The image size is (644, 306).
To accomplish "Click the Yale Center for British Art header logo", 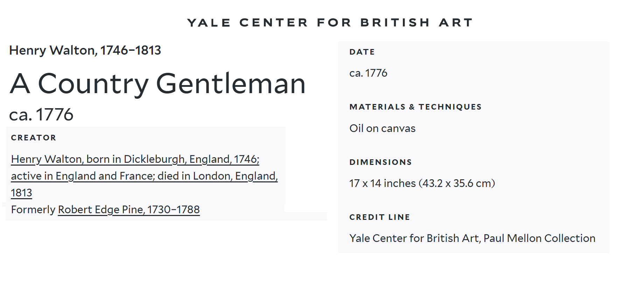I will tap(330, 23).
